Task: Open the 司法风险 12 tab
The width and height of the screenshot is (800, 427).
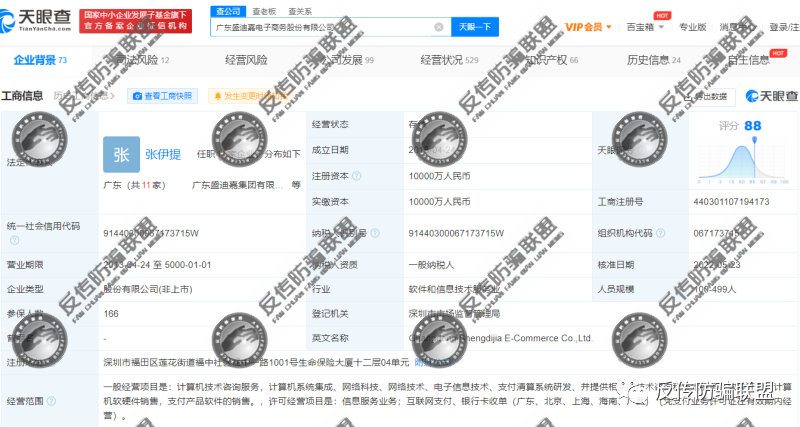Action: [141, 60]
